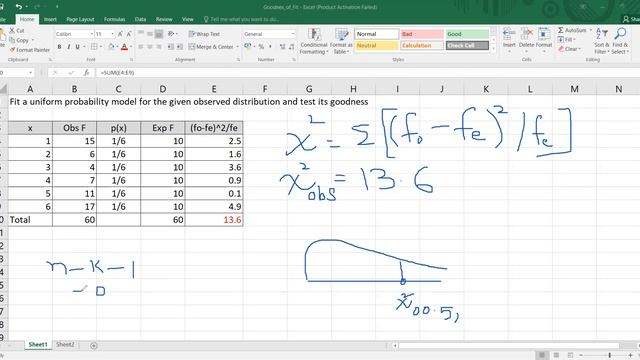
Task: Switch to the Insert ribbon tab
Action: 50,19
